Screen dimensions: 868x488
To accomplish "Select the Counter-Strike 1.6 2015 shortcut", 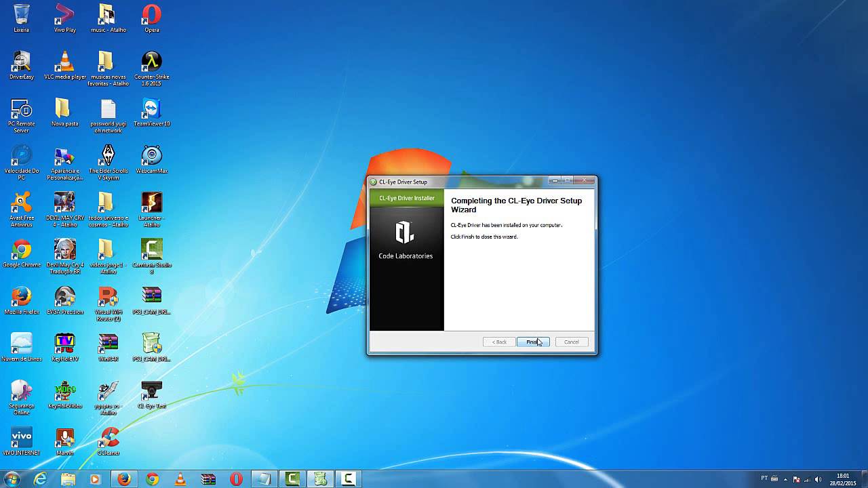I will tap(152, 68).
